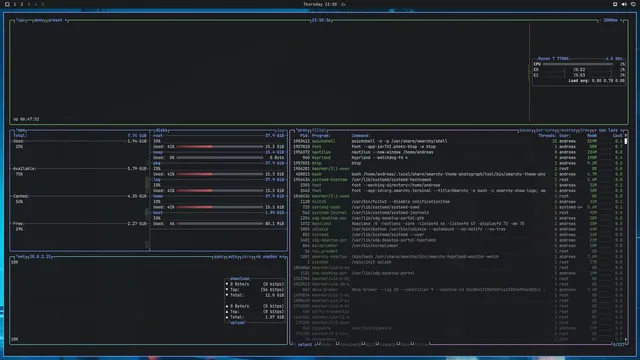Click the Program column header
Viewport: 640px width, 360px height.
pyautogui.click(x=321, y=136)
